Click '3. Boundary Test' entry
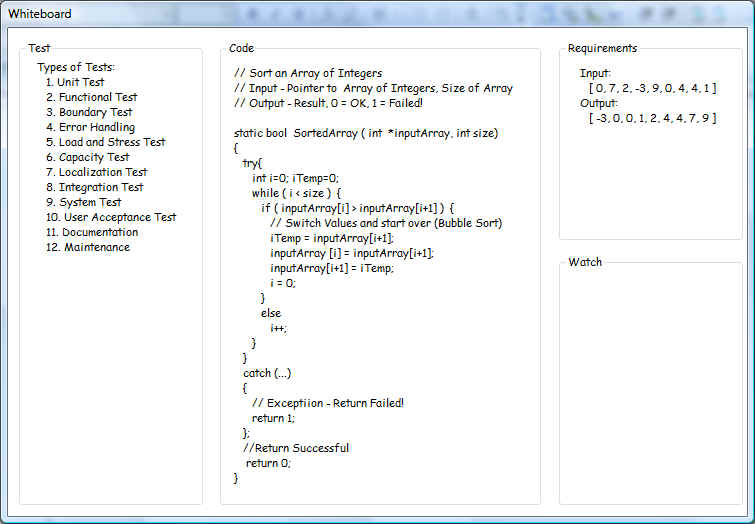Screen dimensions: 755x524 click(89, 112)
